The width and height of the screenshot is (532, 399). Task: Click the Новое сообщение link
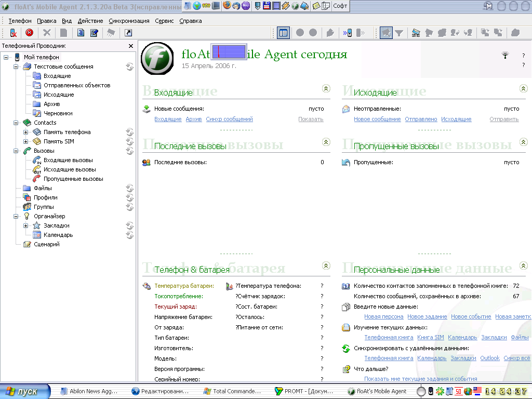tap(377, 119)
